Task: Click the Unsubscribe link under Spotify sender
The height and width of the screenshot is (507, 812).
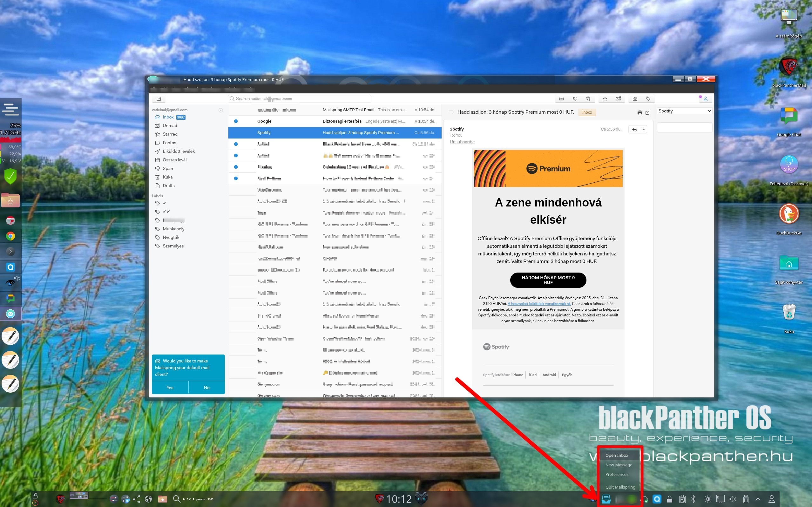Action: point(462,142)
